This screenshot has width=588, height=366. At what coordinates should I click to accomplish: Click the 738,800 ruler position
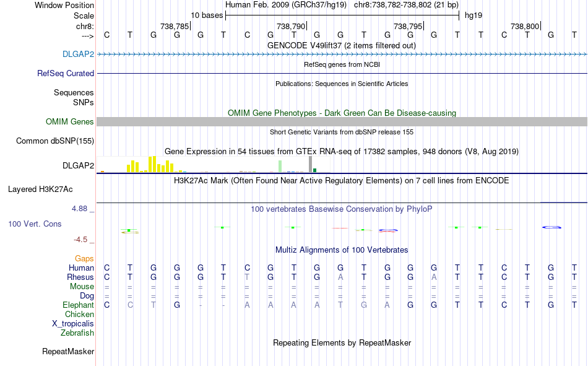pos(525,26)
